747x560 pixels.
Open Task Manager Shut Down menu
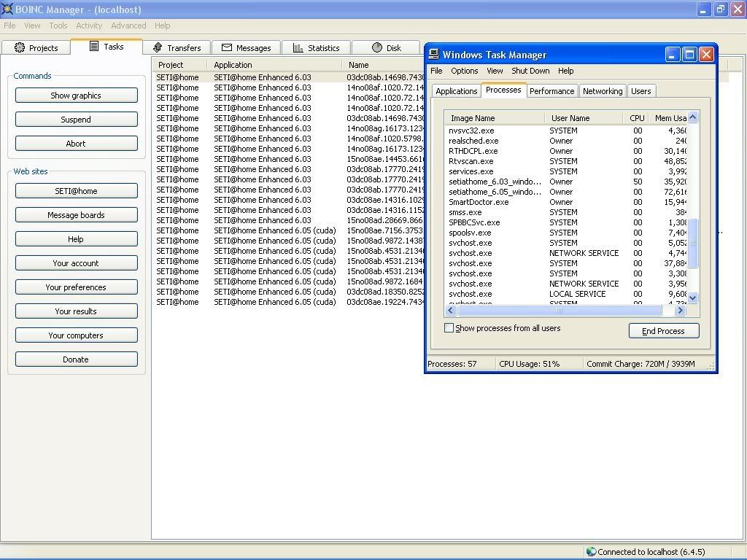(x=530, y=71)
